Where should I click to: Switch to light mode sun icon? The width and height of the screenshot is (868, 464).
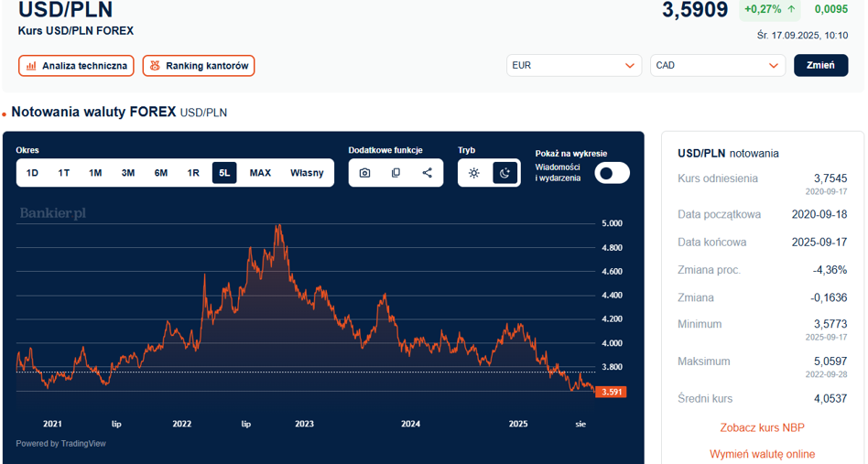474,173
